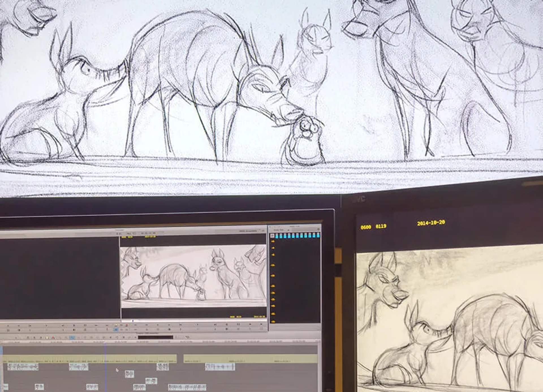Click the '0600' burn-in text on JVC monitor
Viewport: 543px width, 392px height.
[366, 227]
